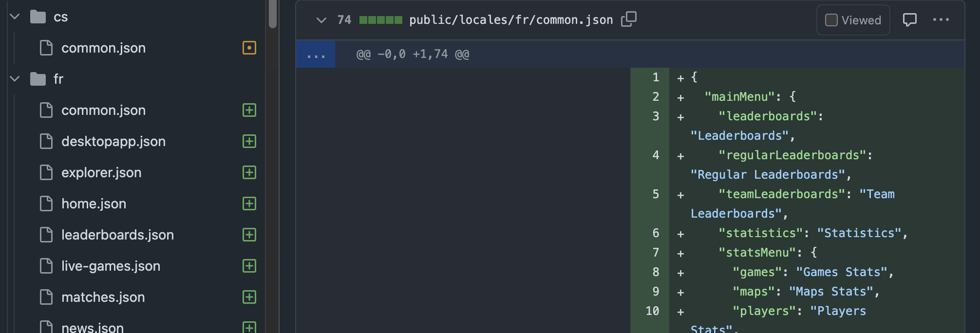This screenshot has height=333, width=980.
Task: Open the comment on file icon
Action: tap(909, 20)
